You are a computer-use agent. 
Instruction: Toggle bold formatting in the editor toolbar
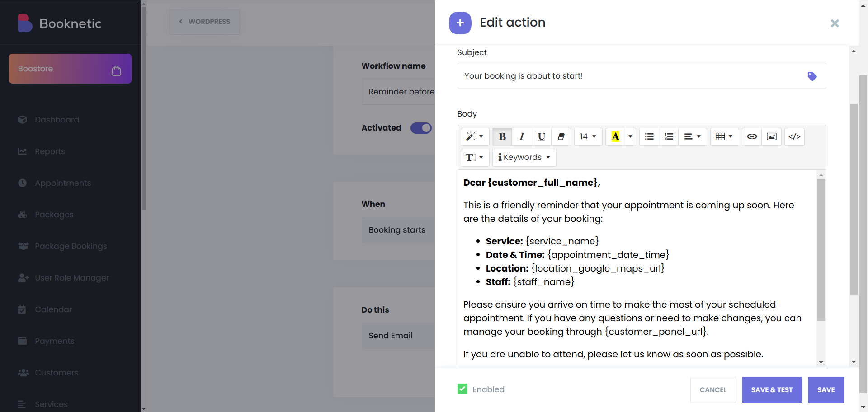click(502, 136)
